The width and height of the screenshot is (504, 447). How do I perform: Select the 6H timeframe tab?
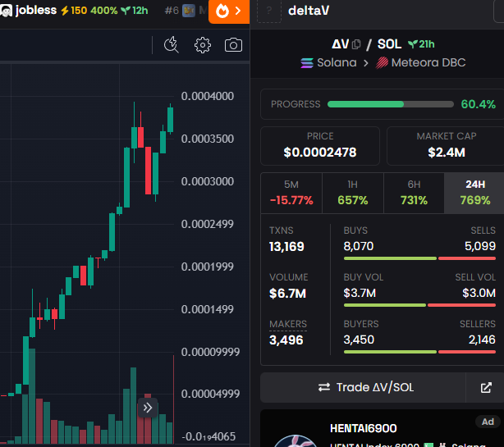coord(414,193)
